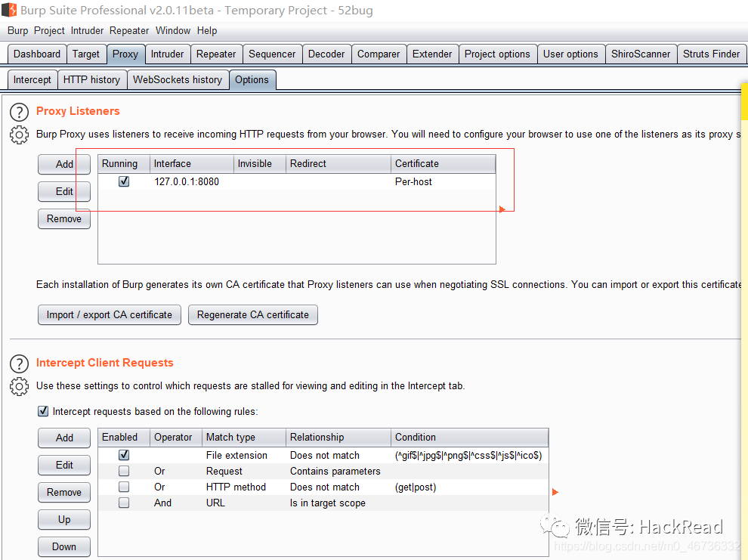Remove the selected proxy listener

(64, 218)
